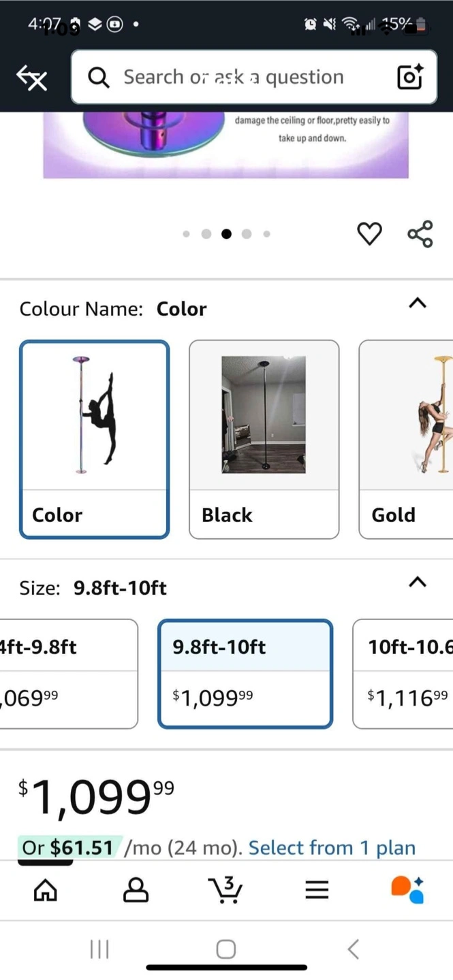Viewport: 453px width, 980px height.
Task: Tap the back arrow icon
Action: pyautogui.click(x=31, y=78)
